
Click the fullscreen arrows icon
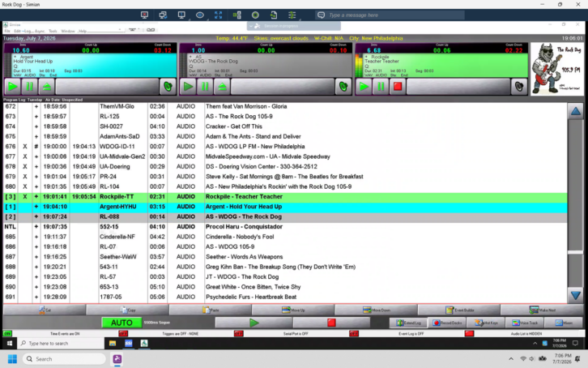[218, 15]
